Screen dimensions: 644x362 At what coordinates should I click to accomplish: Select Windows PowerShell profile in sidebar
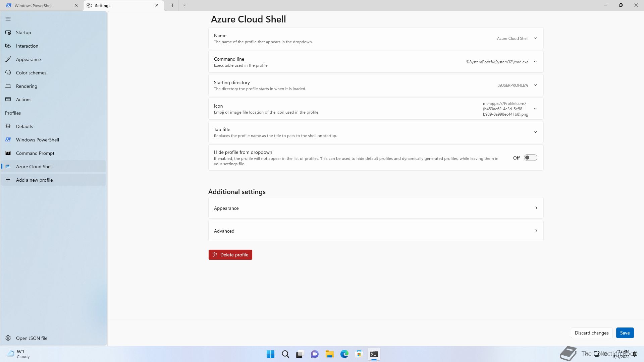click(54, 140)
